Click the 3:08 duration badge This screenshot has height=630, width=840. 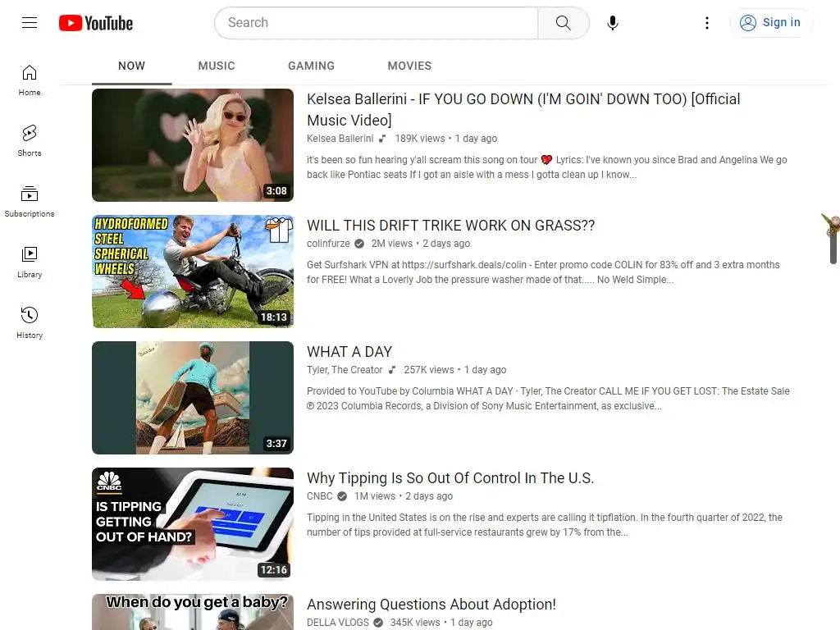[x=276, y=190]
